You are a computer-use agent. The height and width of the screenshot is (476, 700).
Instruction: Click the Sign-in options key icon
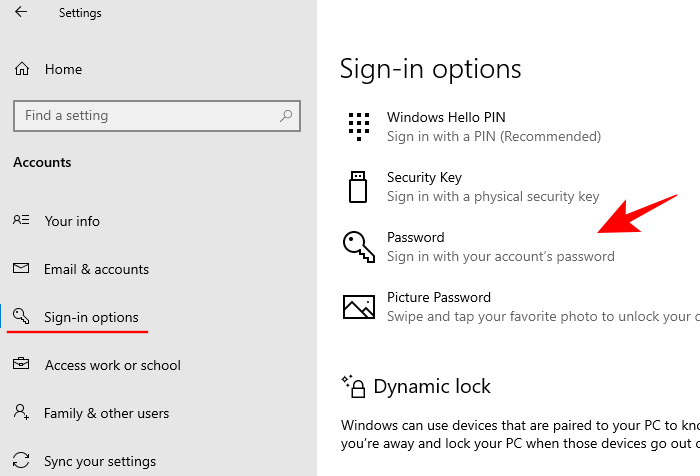tap(22, 318)
